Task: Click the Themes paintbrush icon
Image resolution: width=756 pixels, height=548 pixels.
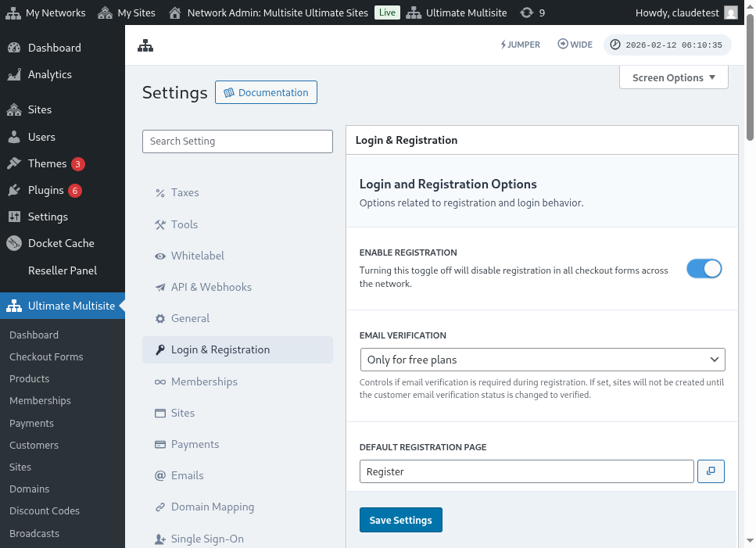Action: click(15, 163)
